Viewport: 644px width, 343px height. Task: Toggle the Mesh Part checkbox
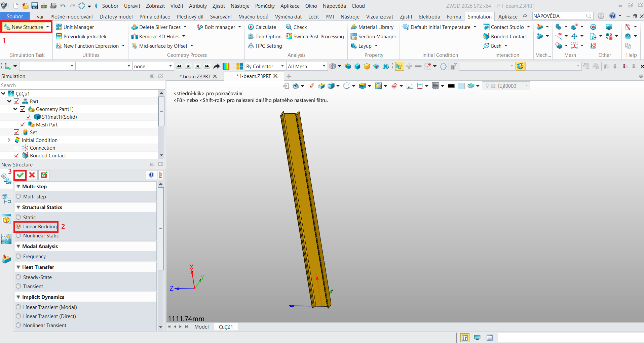point(23,124)
